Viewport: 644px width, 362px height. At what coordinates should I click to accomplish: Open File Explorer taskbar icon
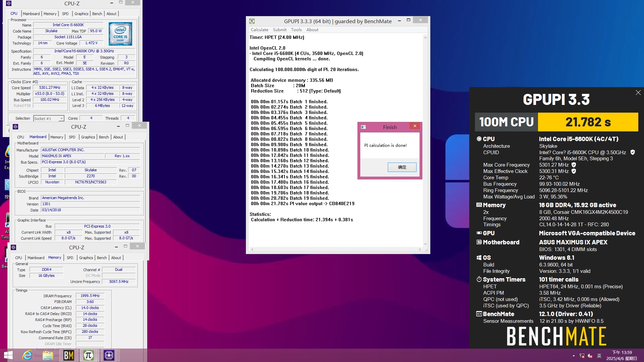click(48, 355)
